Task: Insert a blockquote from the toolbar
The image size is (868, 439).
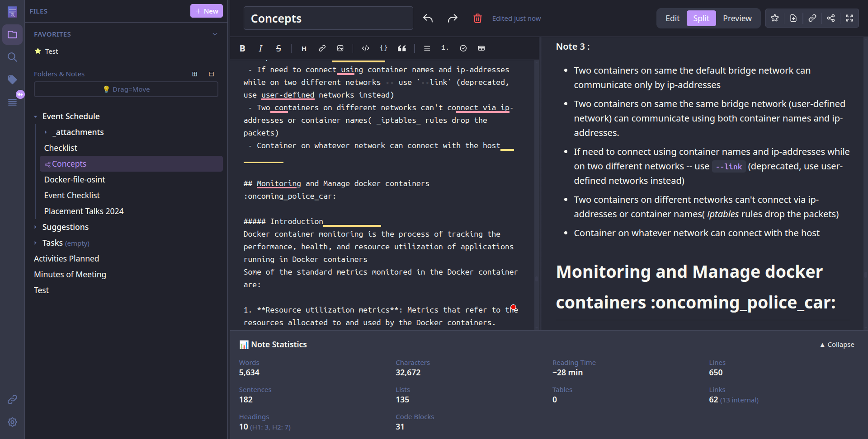Action: coord(401,48)
